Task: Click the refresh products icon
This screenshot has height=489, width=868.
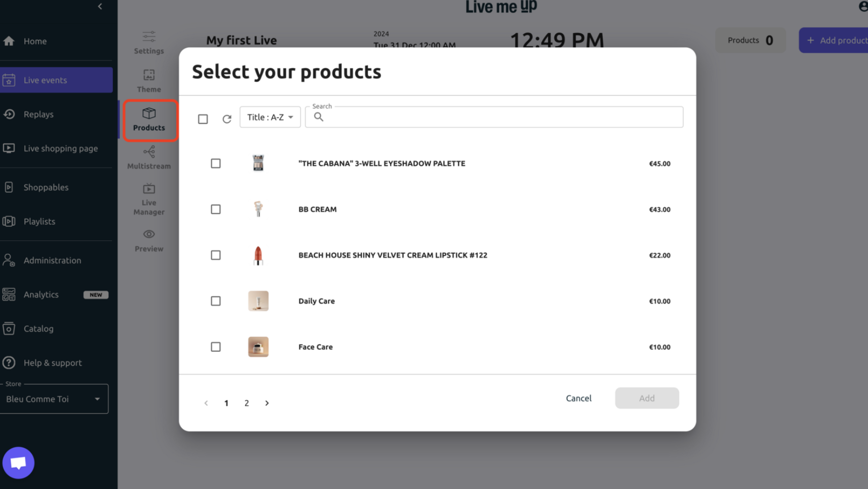Action: tap(227, 119)
